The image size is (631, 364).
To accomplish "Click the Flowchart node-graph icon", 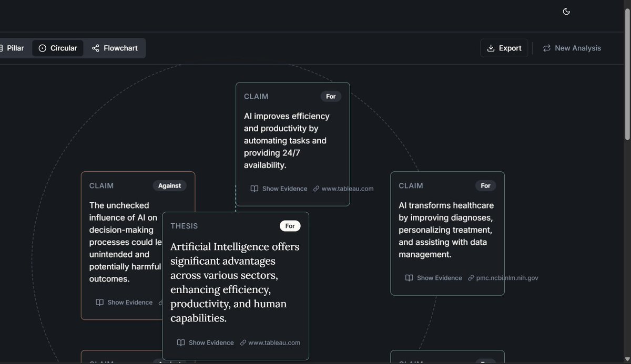I will 96,48.
